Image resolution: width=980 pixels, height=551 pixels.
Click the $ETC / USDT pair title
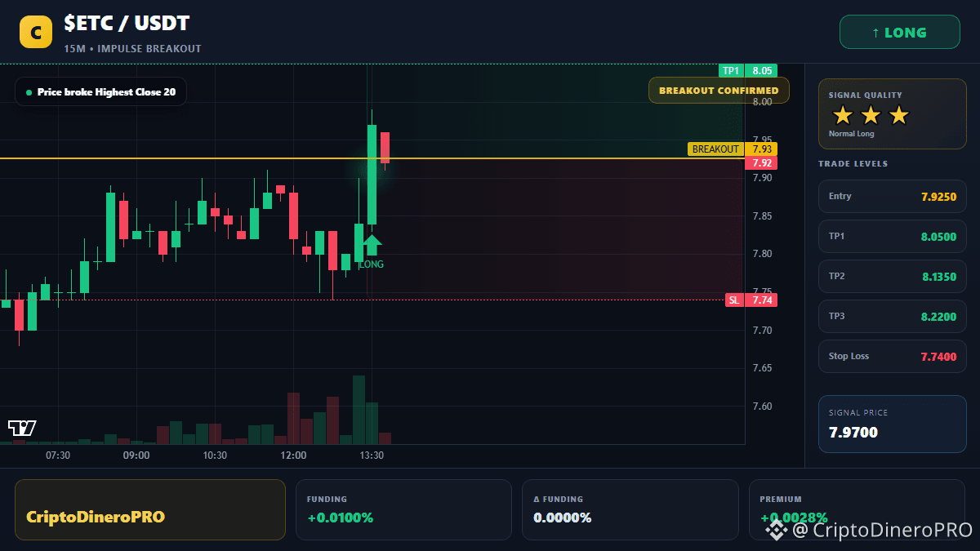point(127,24)
